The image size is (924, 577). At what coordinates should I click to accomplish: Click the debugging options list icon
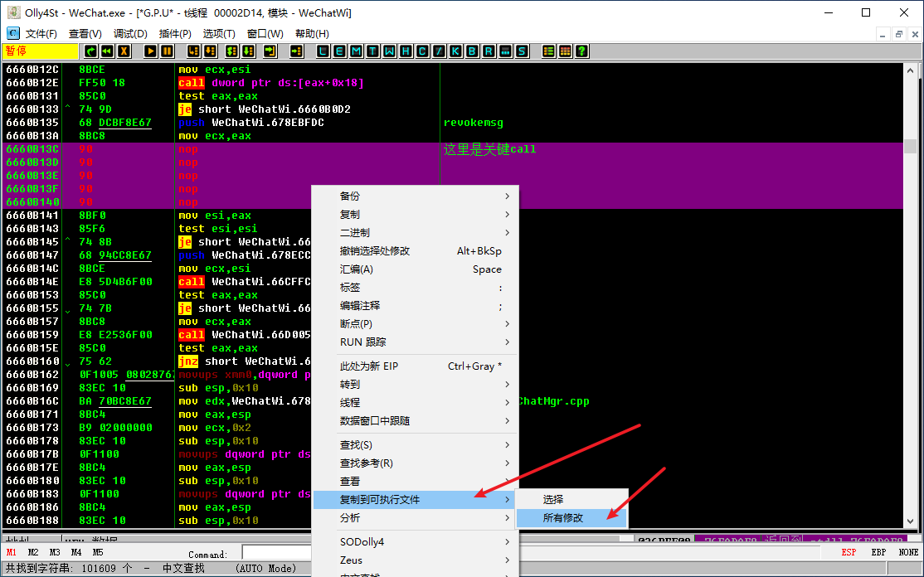[x=548, y=51]
